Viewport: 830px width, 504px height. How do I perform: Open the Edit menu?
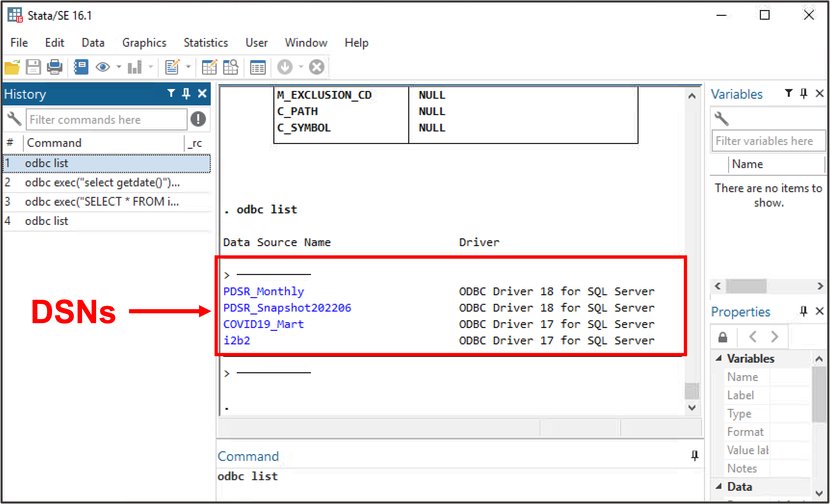(55, 42)
